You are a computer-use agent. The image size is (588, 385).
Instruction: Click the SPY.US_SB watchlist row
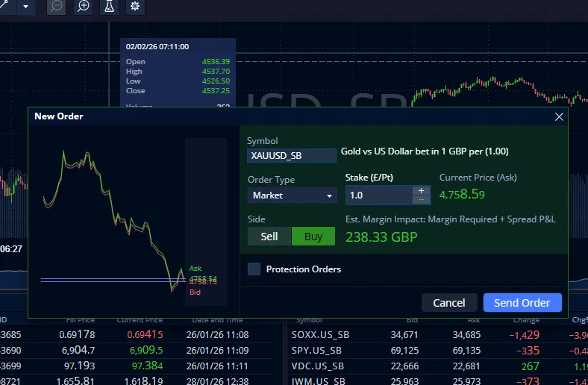point(437,351)
